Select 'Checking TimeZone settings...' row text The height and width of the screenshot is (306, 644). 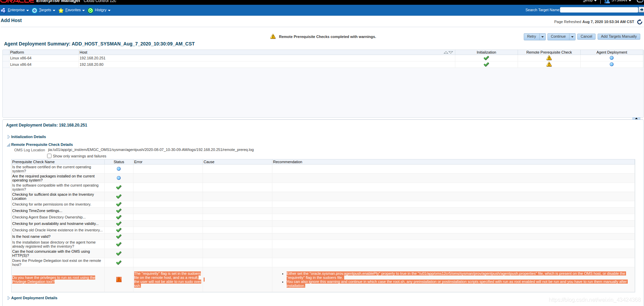[37, 211]
